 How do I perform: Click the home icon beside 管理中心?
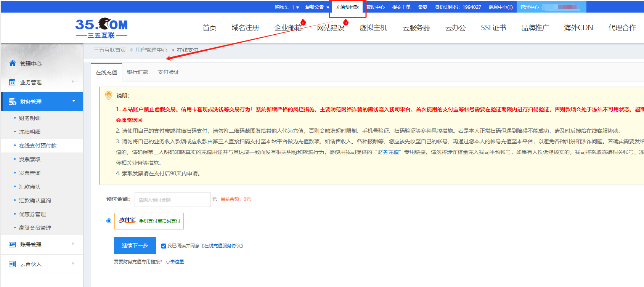(13, 63)
